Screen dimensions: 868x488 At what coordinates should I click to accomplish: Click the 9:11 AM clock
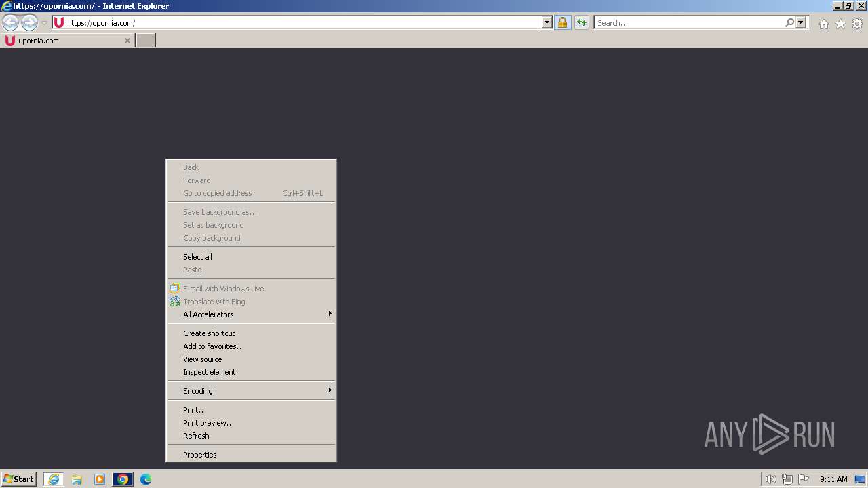tap(833, 479)
